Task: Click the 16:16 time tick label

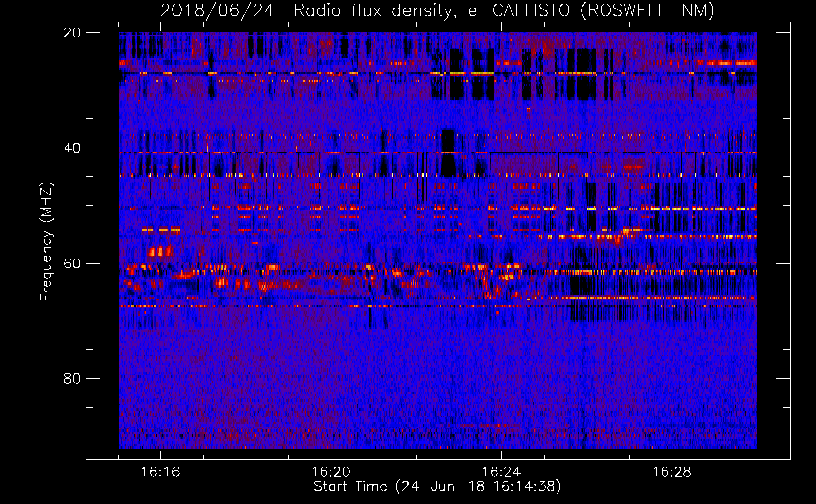Action: point(160,472)
